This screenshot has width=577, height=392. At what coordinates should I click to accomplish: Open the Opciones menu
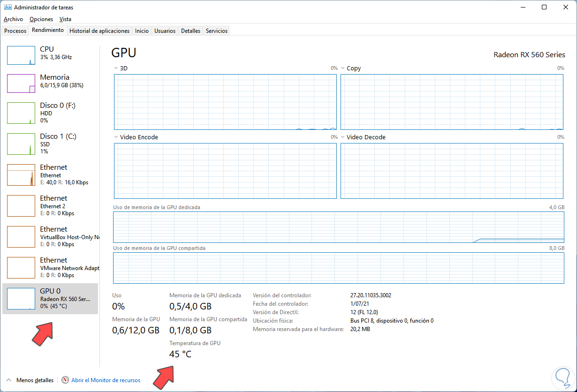41,19
